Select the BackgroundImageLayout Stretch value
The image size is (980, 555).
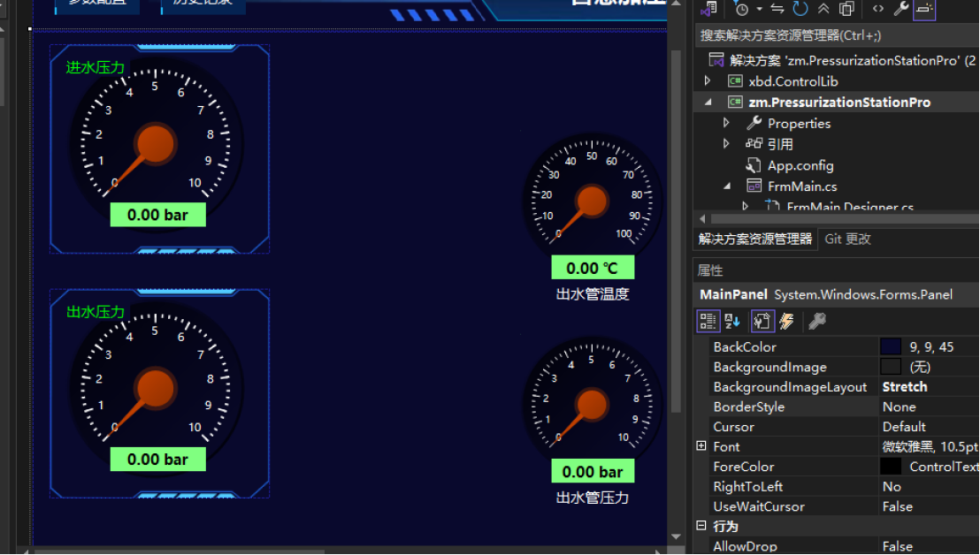(x=904, y=386)
